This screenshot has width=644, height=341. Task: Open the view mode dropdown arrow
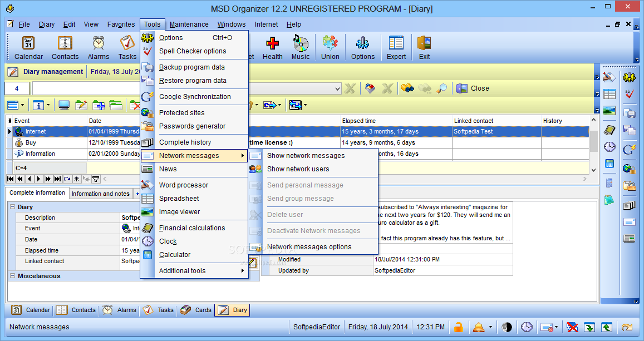coord(22,106)
